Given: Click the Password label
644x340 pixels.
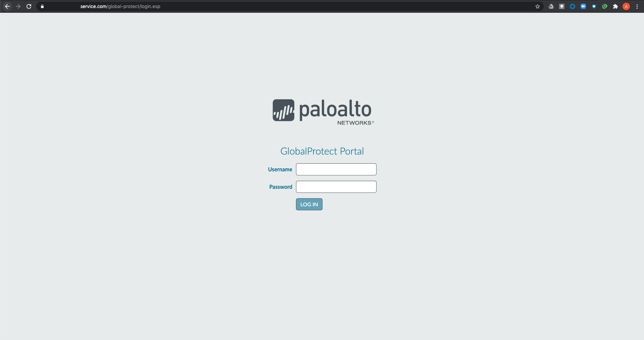Looking at the screenshot, I should pos(281,187).
